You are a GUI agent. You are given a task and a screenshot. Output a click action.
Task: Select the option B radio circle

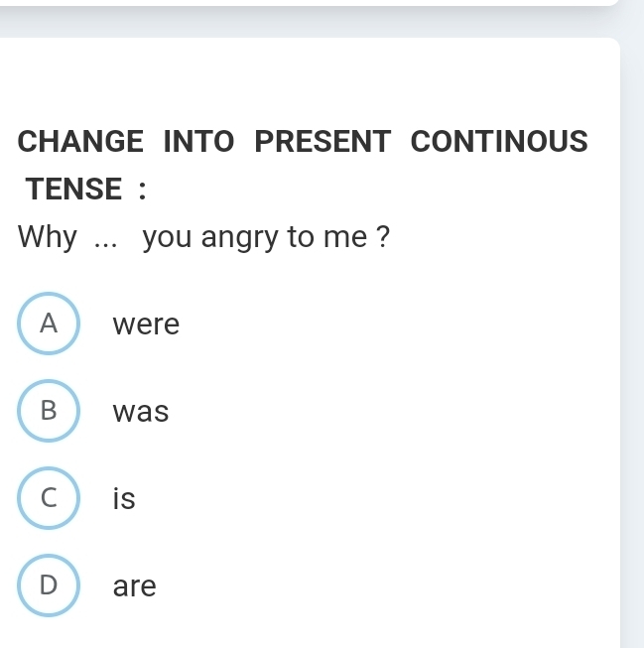click(x=49, y=411)
